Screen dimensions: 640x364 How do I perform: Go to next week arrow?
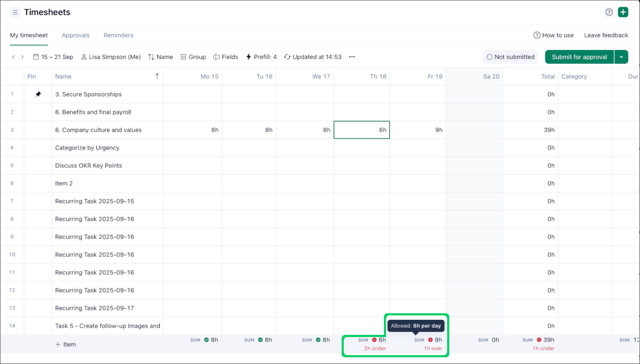coord(22,57)
